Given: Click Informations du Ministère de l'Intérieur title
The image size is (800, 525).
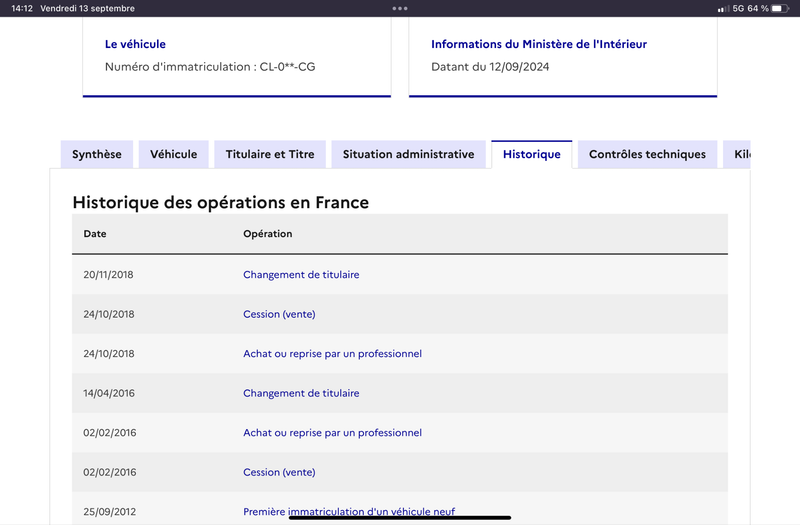Looking at the screenshot, I should pyautogui.click(x=539, y=44).
